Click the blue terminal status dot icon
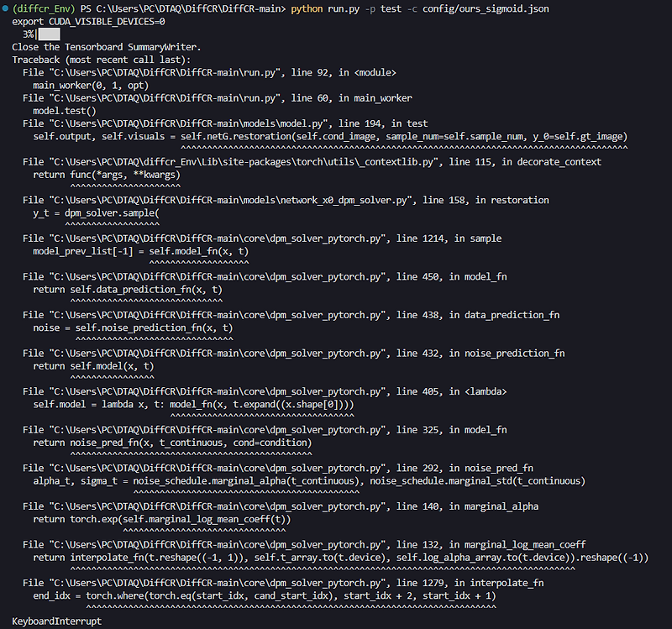This screenshot has width=672, height=629. click(6, 8)
